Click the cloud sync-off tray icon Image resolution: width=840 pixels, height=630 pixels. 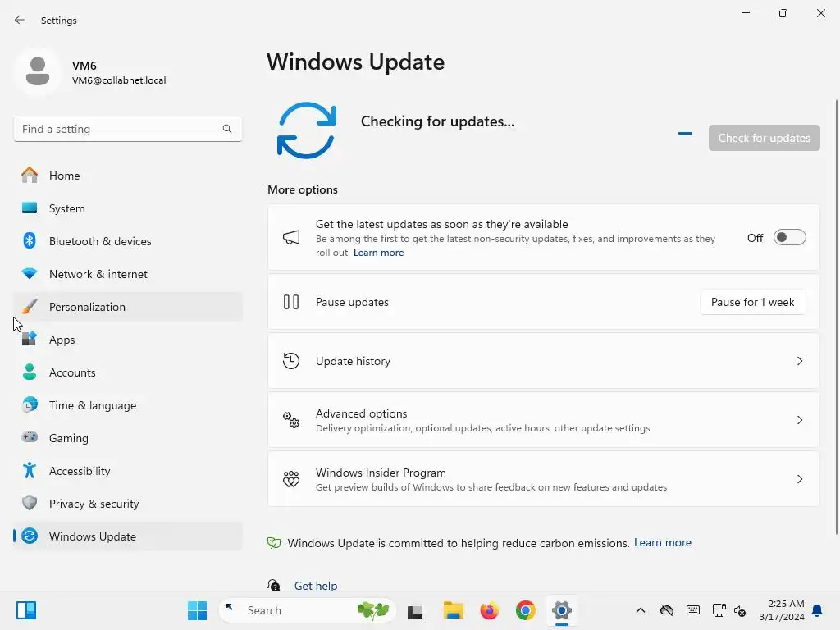click(x=666, y=610)
